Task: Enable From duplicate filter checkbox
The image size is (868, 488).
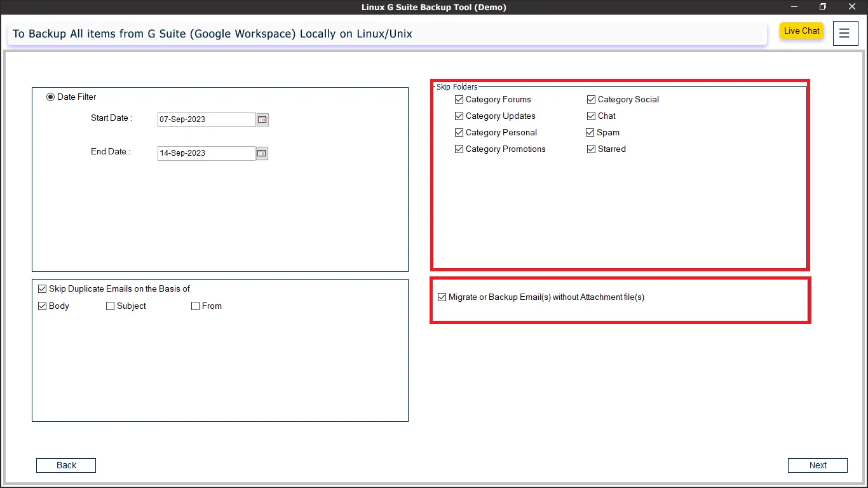Action: pyautogui.click(x=196, y=306)
